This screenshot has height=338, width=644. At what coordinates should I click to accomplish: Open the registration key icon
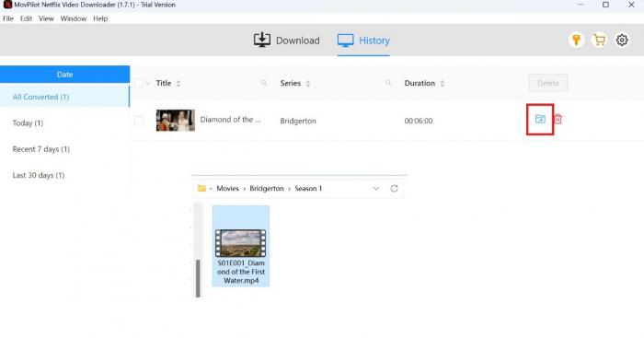[576, 40]
